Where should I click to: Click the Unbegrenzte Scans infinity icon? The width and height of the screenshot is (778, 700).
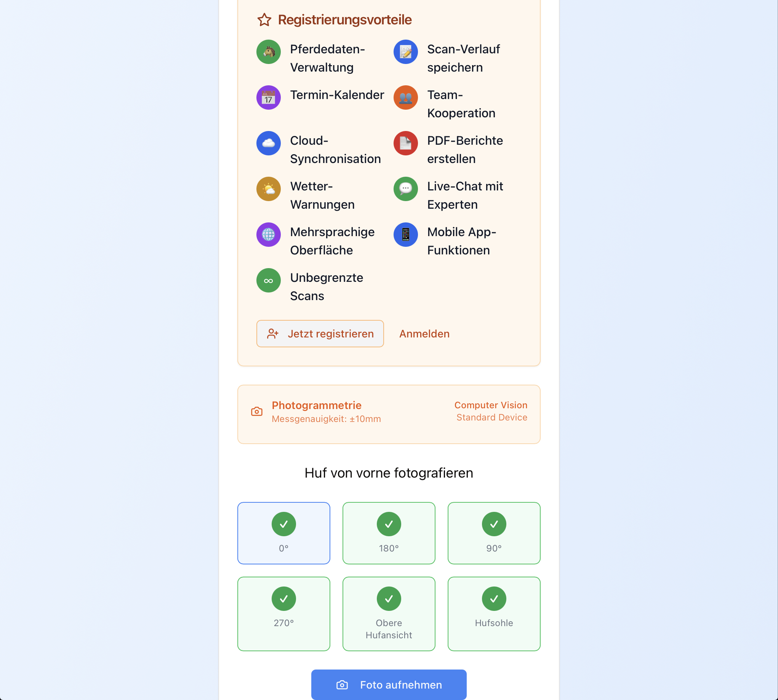point(268,280)
